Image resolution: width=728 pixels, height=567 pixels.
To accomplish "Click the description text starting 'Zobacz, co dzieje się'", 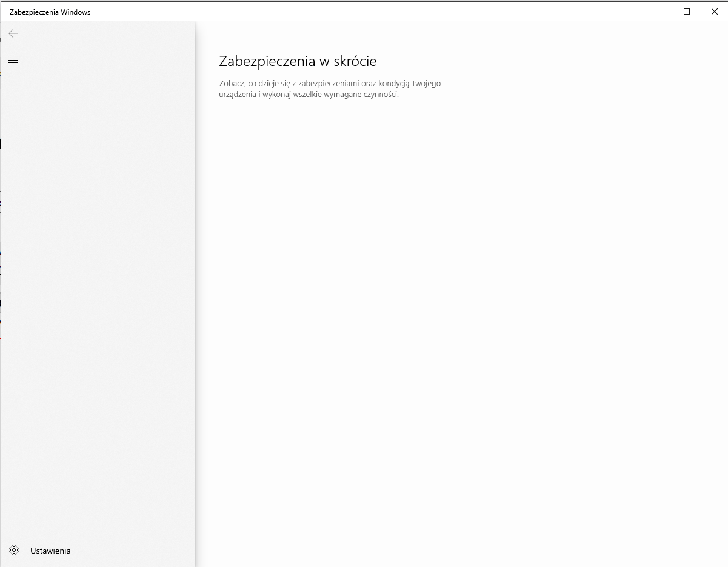I will pos(330,89).
